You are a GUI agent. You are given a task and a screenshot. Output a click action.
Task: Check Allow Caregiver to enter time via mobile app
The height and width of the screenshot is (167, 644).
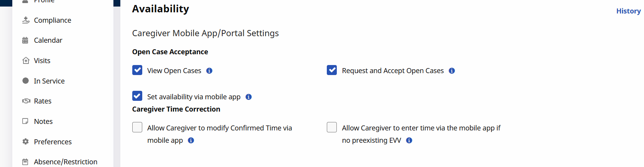tap(332, 127)
